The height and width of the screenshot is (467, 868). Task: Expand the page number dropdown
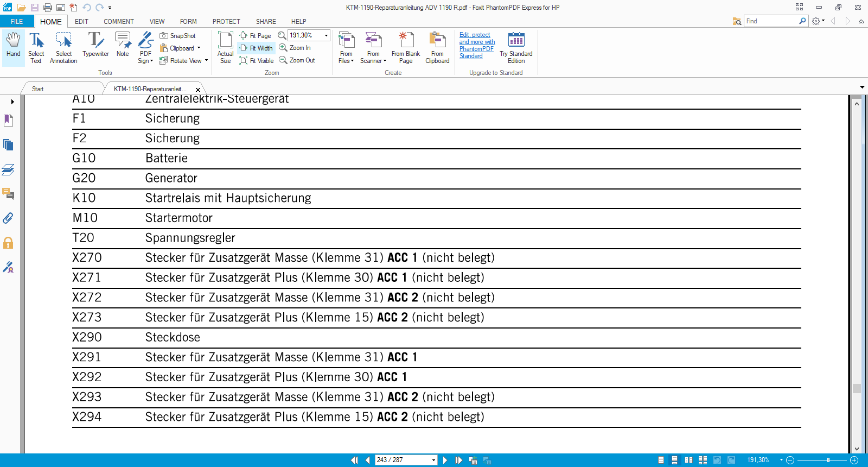tap(433, 460)
